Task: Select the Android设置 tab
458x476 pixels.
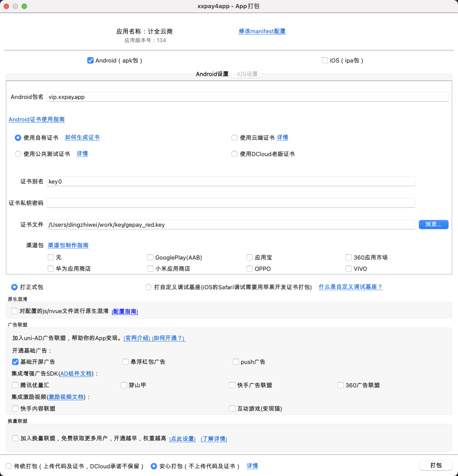Action: [212, 74]
